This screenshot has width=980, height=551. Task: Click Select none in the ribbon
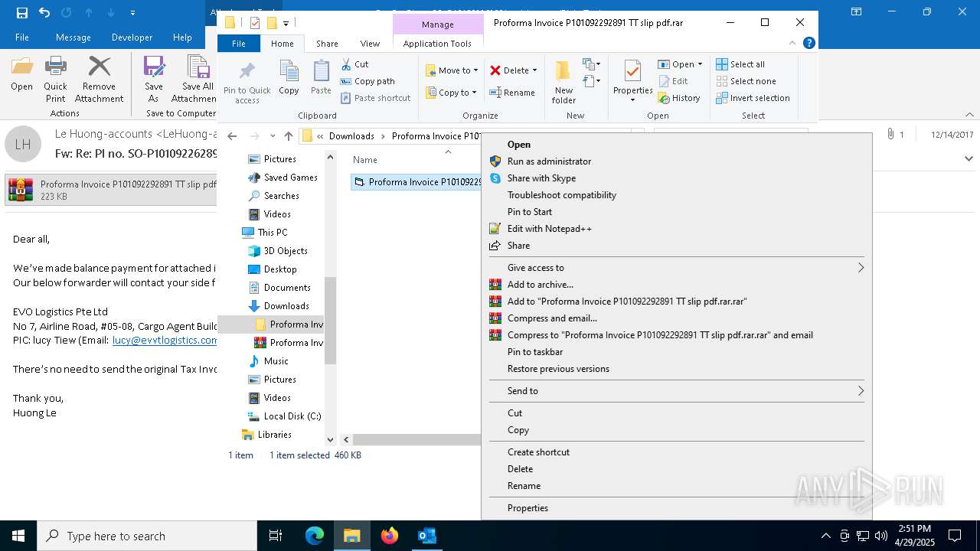click(x=746, y=81)
